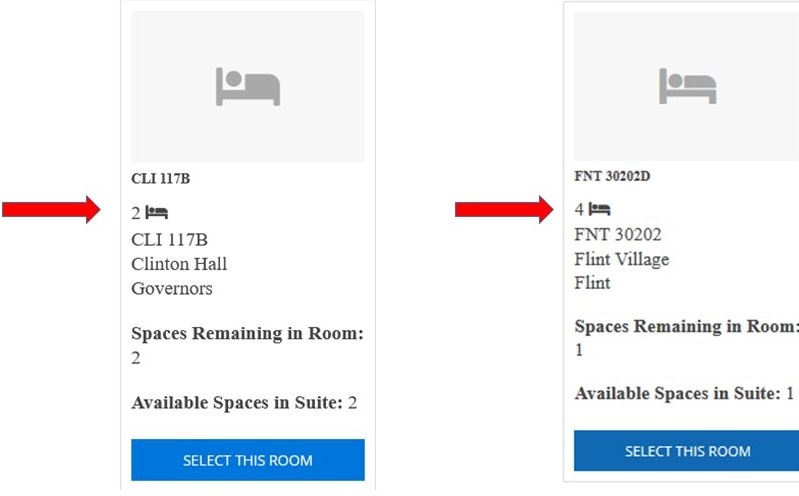Click the Flint area label below Flint Village
This screenshot has width=799, height=496.
[x=593, y=283]
